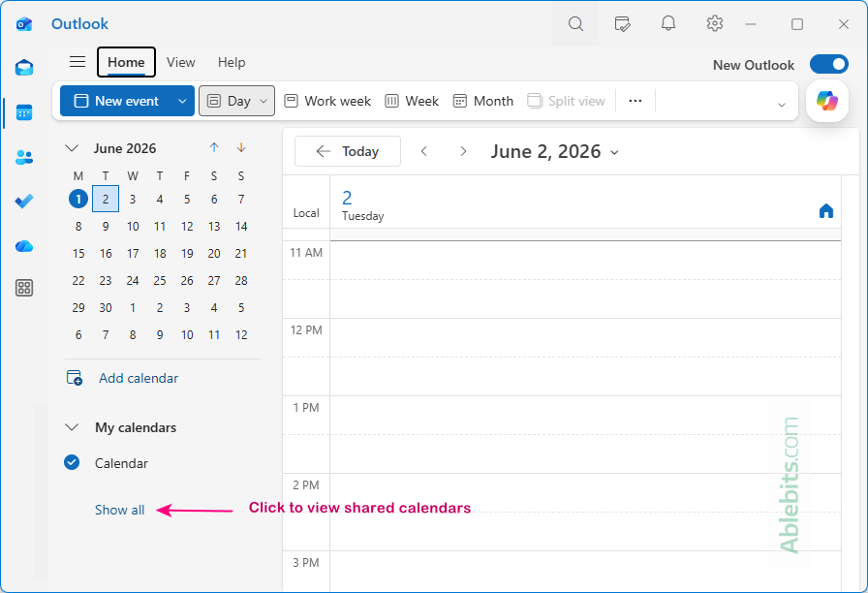Go to the next day arrow

463,151
